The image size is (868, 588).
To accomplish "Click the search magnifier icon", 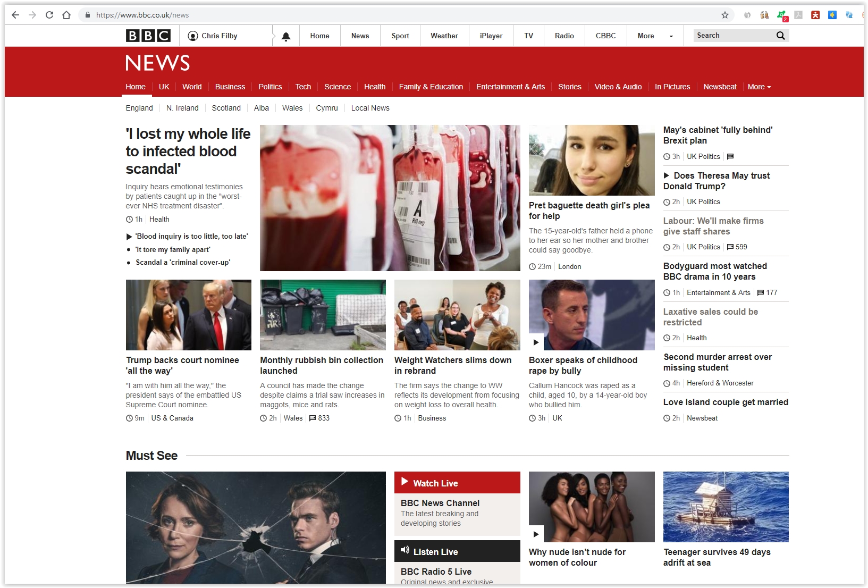I will pyautogui.click(x=780, y=36).
